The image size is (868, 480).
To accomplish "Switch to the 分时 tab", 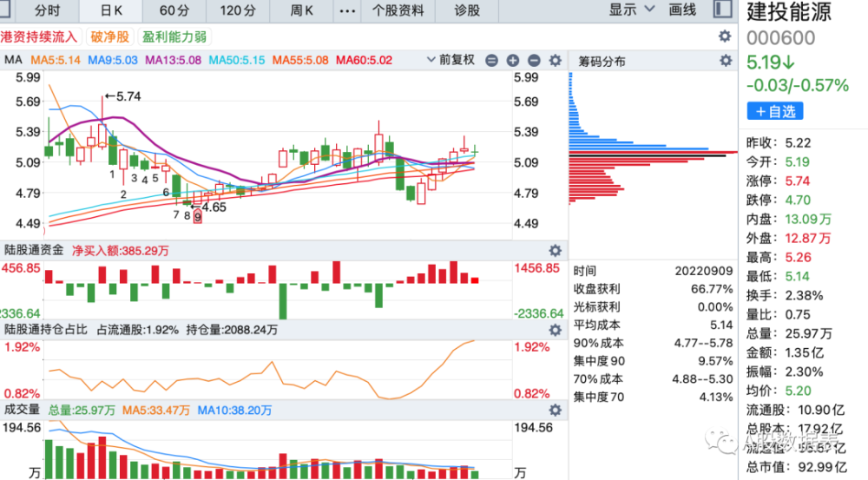I will 47,10.
